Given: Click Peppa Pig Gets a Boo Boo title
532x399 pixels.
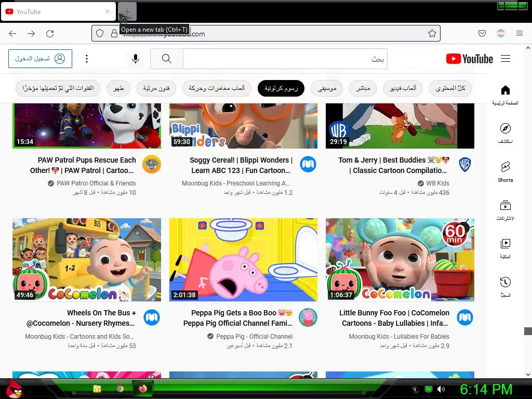Looking at the screenshot, I should tap(238, 318).
